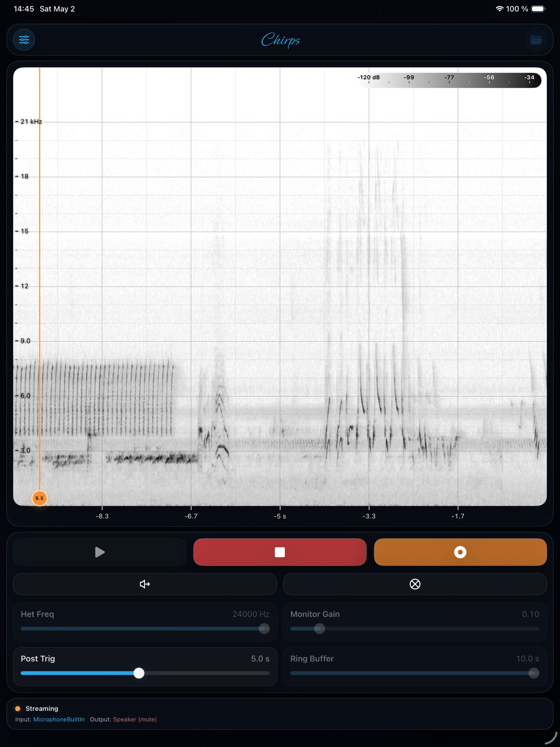Open the folder icon for saved recordings
This screenshot has height=747, width=560.
pyautogui.click(x=536, y=40)
